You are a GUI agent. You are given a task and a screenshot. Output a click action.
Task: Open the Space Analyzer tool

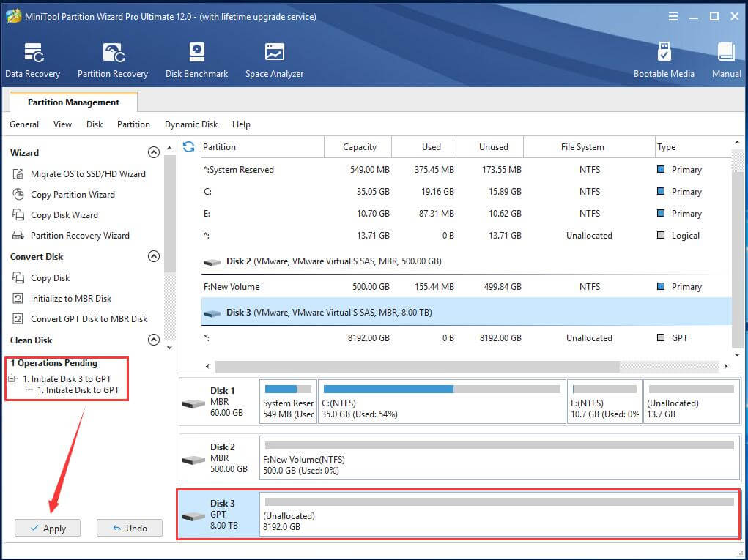(274, 60)
